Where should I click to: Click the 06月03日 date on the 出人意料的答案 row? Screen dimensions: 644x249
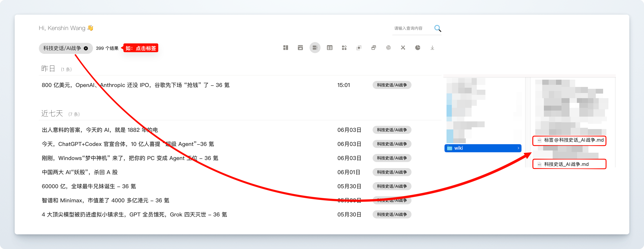click(x=349, y=130)
